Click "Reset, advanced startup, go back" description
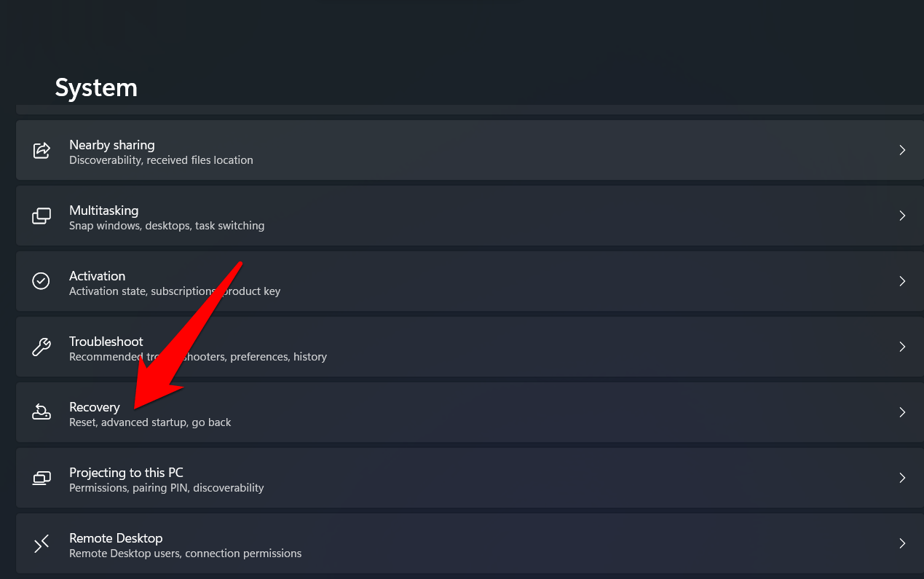Image resolution: width=924 pixels, height=579 pixels. 150,422
